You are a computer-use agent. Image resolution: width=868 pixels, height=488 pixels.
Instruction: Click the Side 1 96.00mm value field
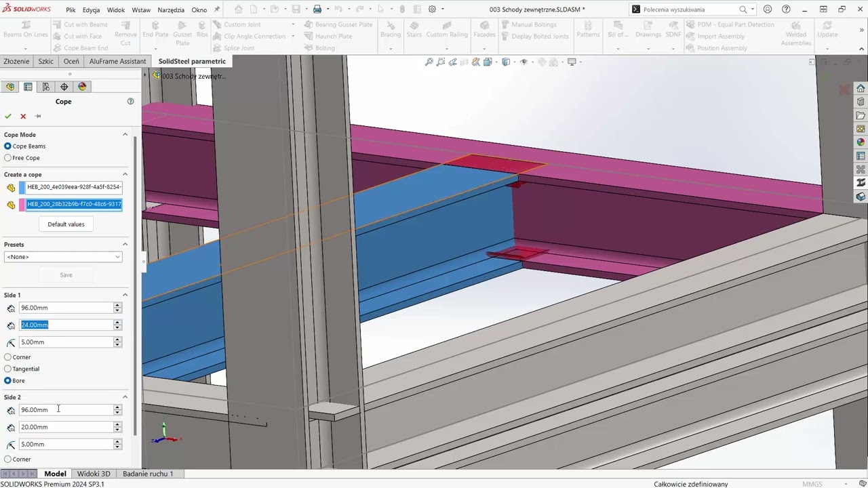point(66,308)
